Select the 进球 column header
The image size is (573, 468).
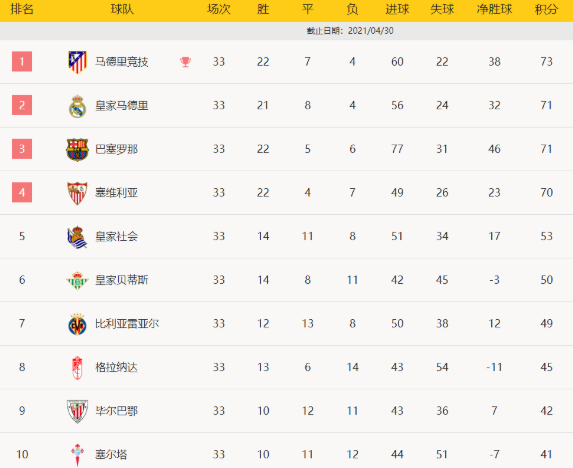397,9
